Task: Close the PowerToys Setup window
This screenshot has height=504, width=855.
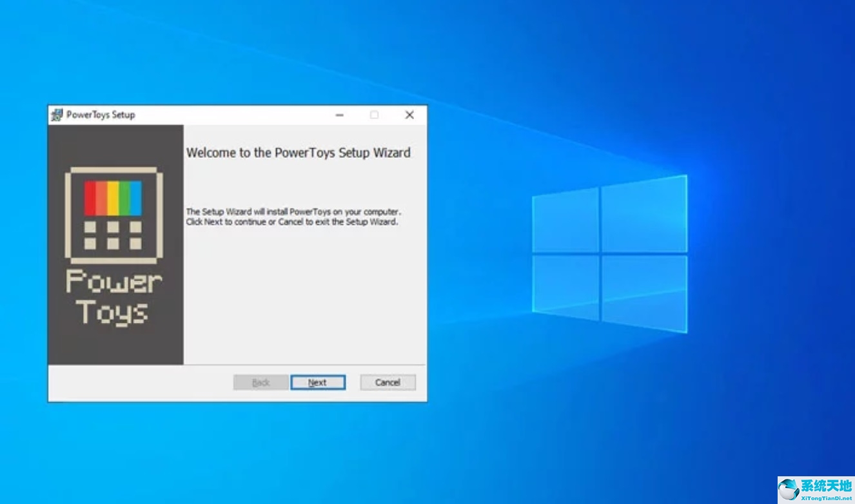Action: [409, 115]
